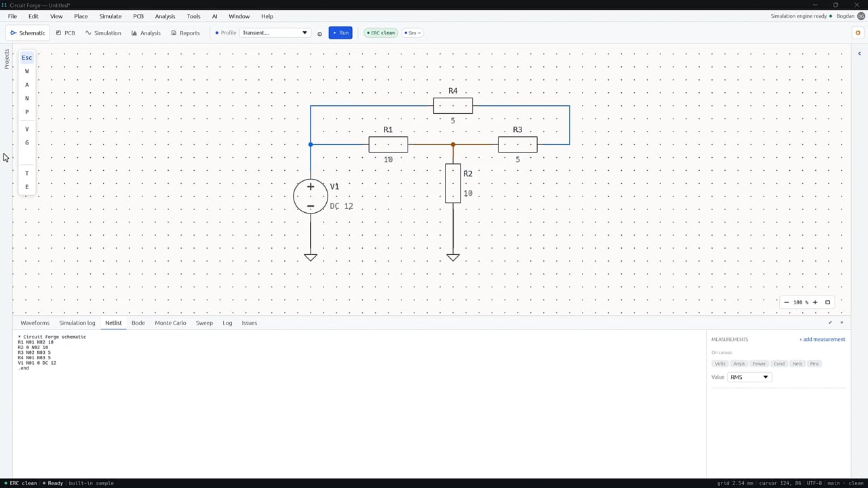Image resolution: width=868 pixels, height=488 pixels.
Task: Select voltage source V1 symbol
Action: tap(311, 197)
